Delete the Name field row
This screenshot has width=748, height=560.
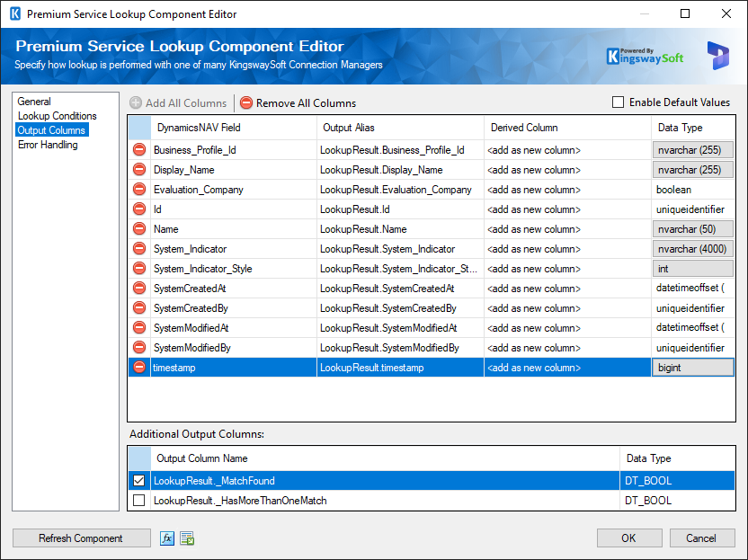(x=138, y=229)
